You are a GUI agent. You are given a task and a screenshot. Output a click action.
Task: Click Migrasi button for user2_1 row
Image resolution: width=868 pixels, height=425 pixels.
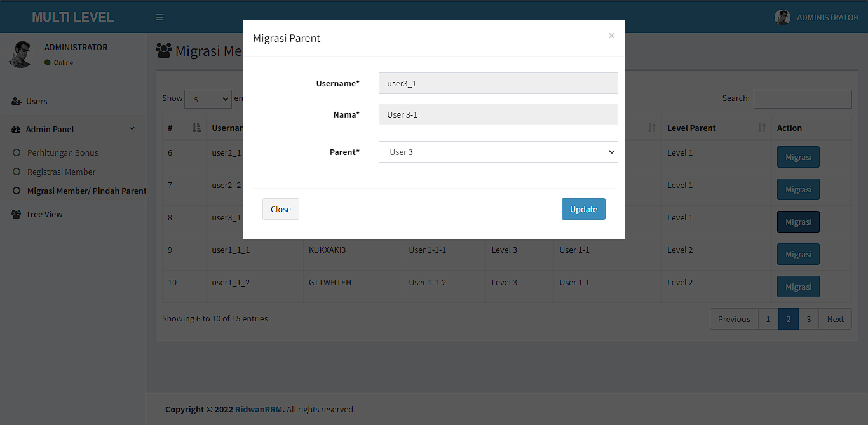798,157
